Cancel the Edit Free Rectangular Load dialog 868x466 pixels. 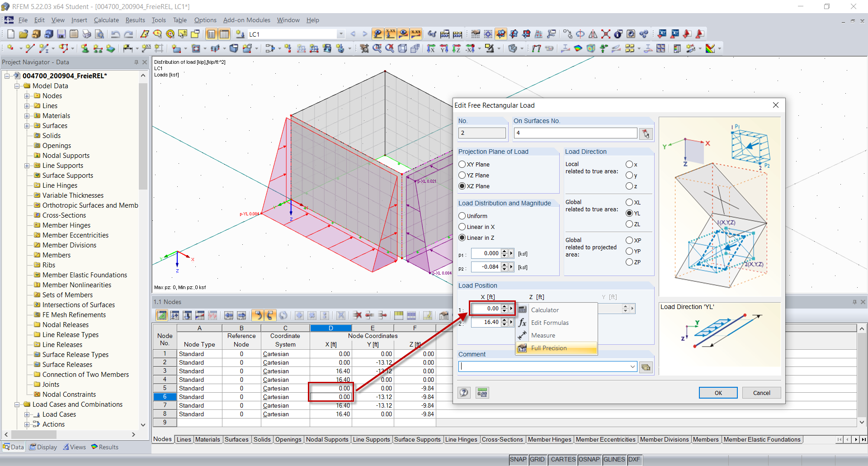click(x=761, y=393)
